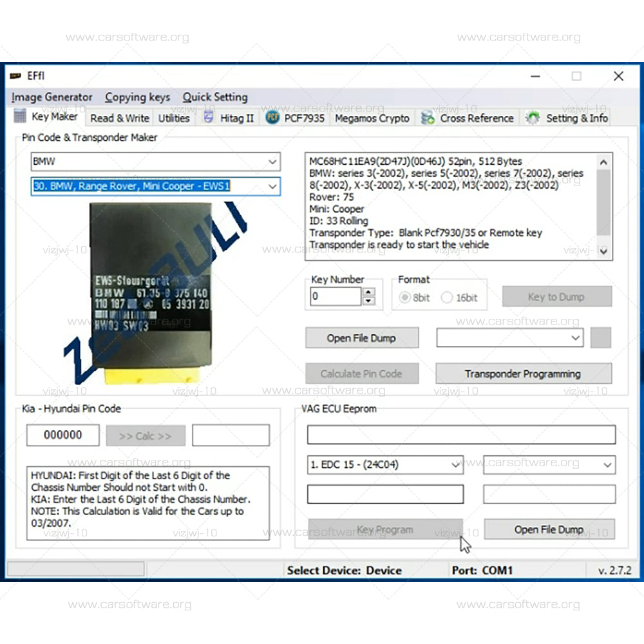This screenshot has height=644, width=644.
Task: Expand the EWS1 model dropdown
Action: point(272,187)
